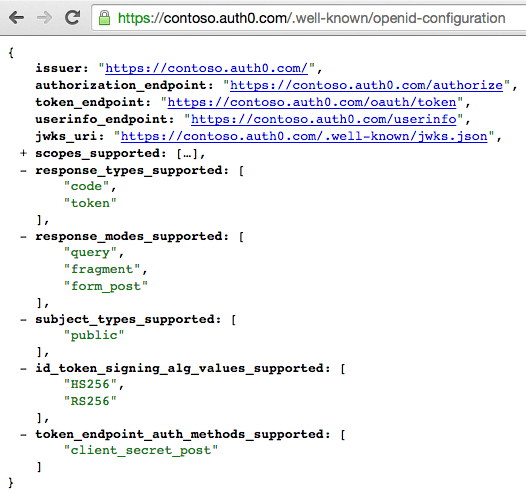Click the "HS256" value

[90, 384]
